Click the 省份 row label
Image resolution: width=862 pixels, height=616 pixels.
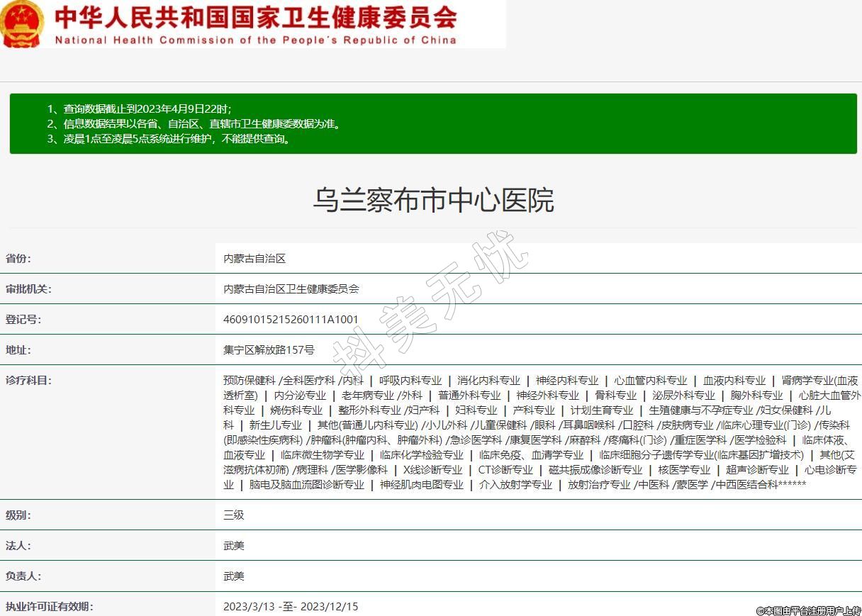[18, 259]
